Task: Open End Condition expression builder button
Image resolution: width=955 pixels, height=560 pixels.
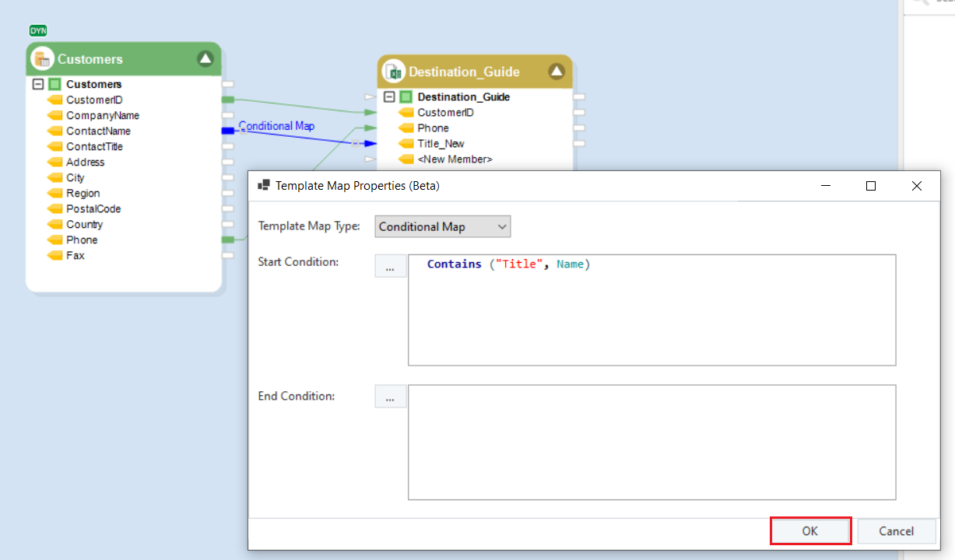Action: (390, 397)
